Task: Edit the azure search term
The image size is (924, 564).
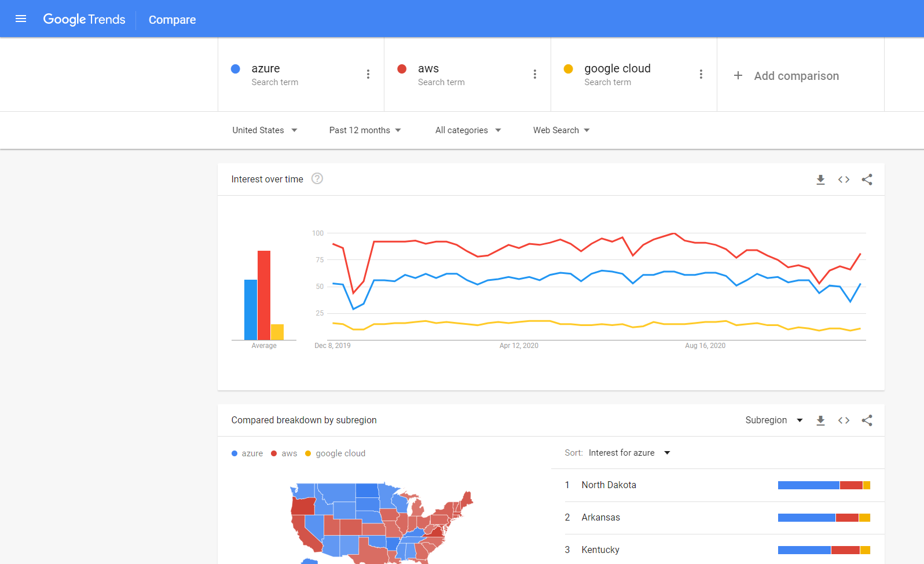Action: [266, 68]
